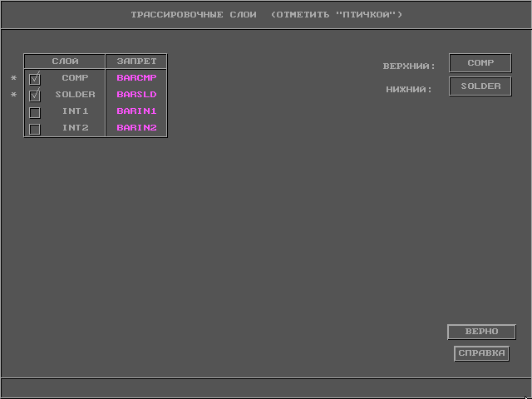532x399 pixels.
Task: Uncheck the COMP layer checkbox
Action: [x=35, y=79]
